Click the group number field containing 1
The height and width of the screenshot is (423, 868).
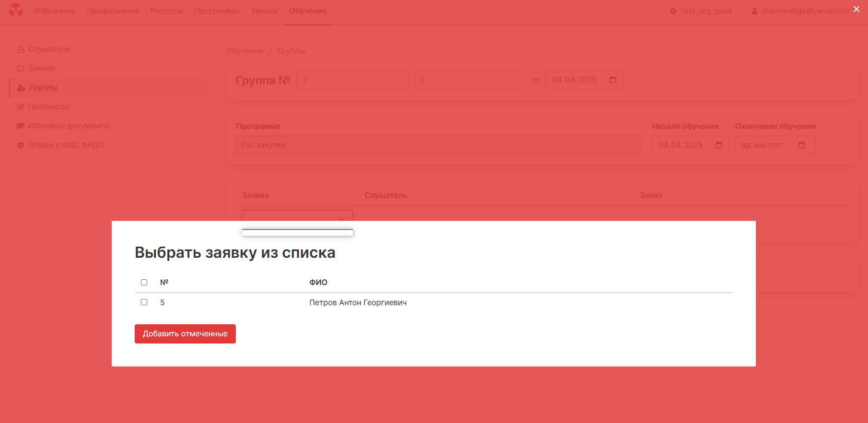[x=470, y=80]
